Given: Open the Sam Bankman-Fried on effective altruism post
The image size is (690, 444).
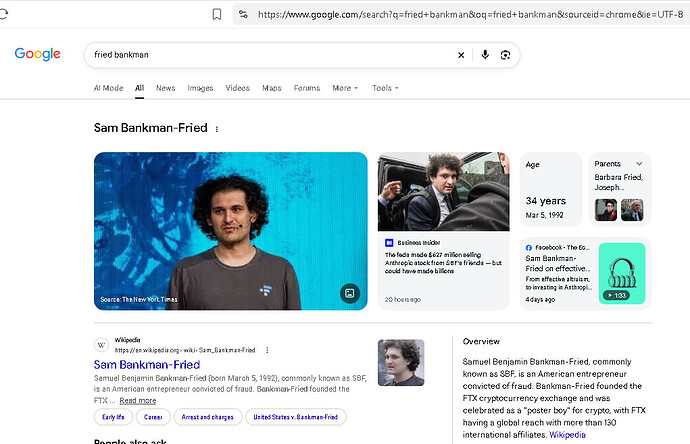Looking at the screenshot, I should tap(558, 263).
